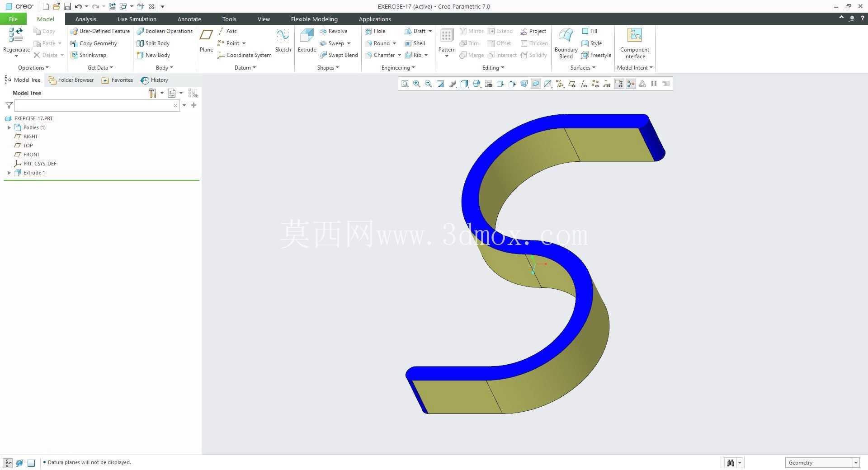Viewport: 868px width, 470px height.
Task: Open the Datum group dropdown
Action: click(x=245, y=68)
